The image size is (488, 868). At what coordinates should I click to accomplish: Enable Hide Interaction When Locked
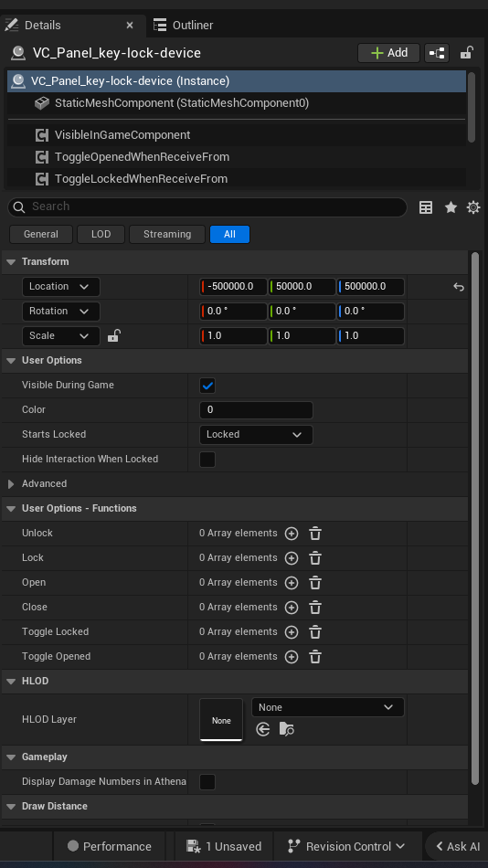(x=207, y=460)
